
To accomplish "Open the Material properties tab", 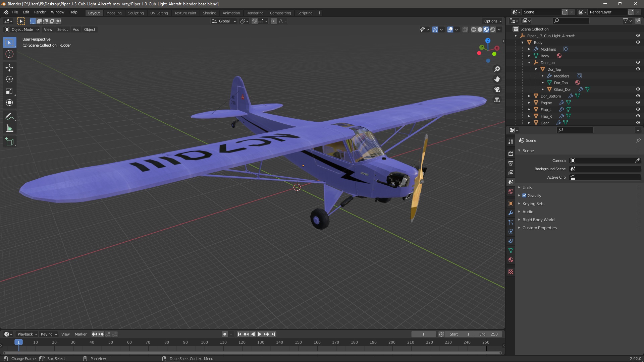I will click(511, 260).
